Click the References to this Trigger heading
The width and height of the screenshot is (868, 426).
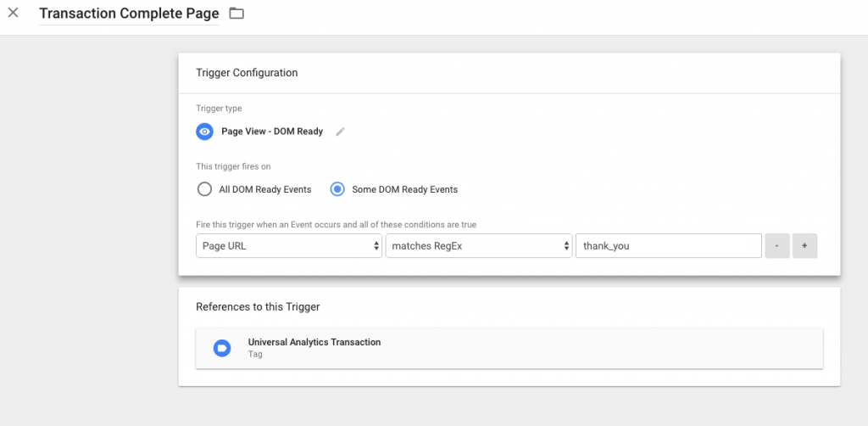pos(258,306)
